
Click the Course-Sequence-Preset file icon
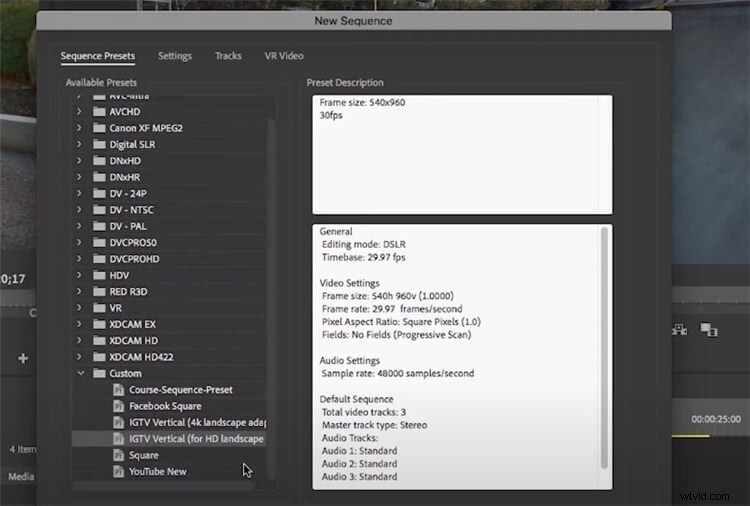click(118, 390)
